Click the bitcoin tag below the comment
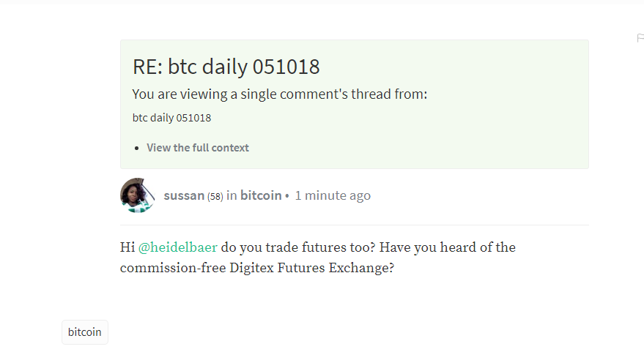The image size is (644, 352). pos(84,332)
